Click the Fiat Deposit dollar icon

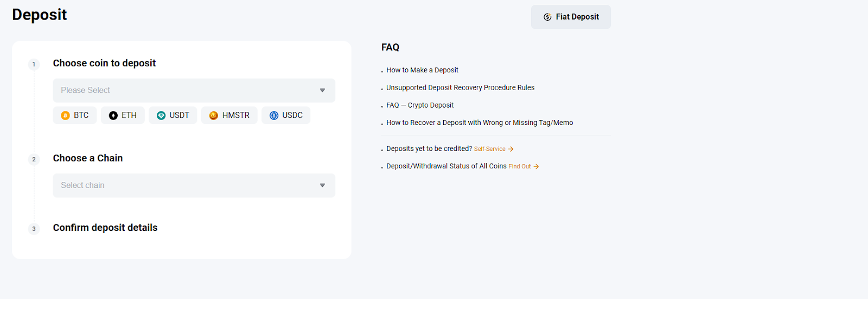[547, 17]
